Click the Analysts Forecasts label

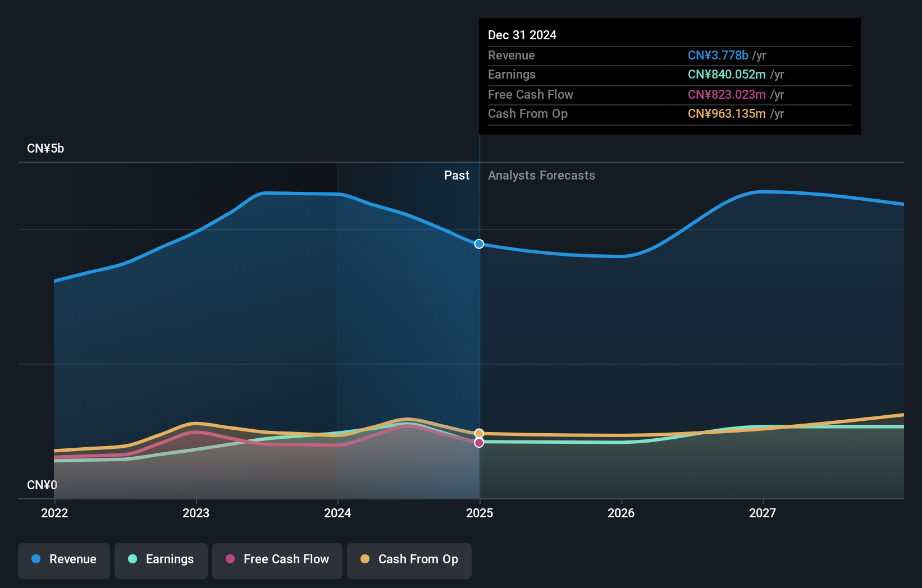[541, 176]
